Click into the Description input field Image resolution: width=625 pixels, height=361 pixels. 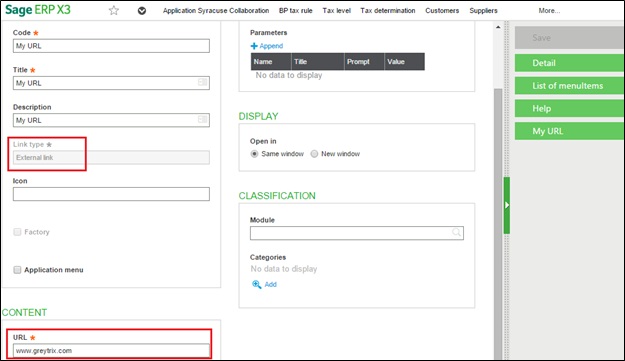pyautogui.click(x=111, y=120)
